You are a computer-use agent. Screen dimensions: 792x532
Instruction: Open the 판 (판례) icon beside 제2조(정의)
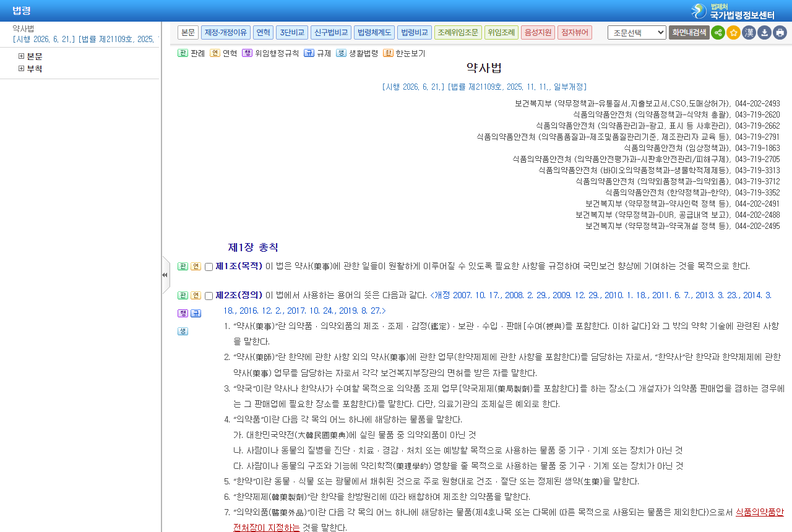[x=183, y=296]
